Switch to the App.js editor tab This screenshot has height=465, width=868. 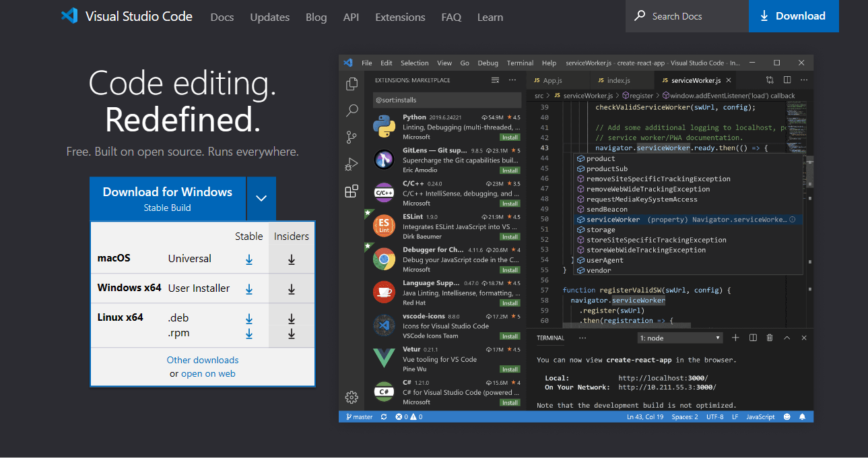(x=552, y=80)
